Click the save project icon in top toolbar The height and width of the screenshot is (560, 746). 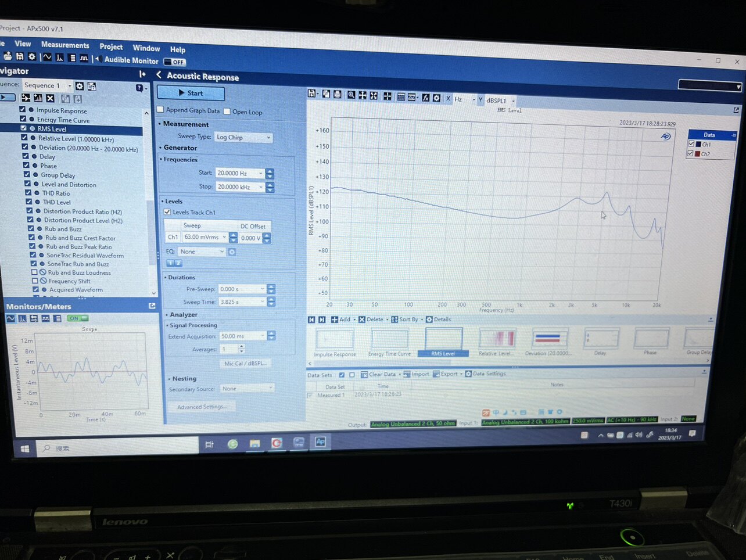coord(20,56)
